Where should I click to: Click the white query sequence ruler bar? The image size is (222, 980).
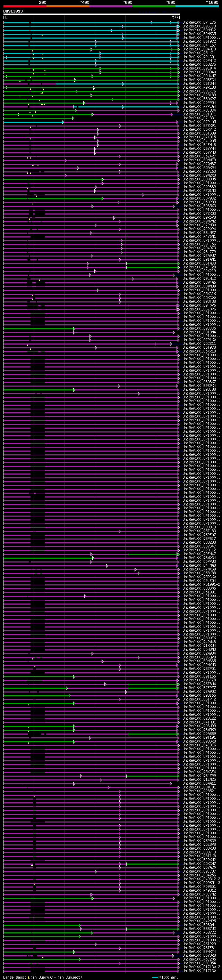click(92, 15)
